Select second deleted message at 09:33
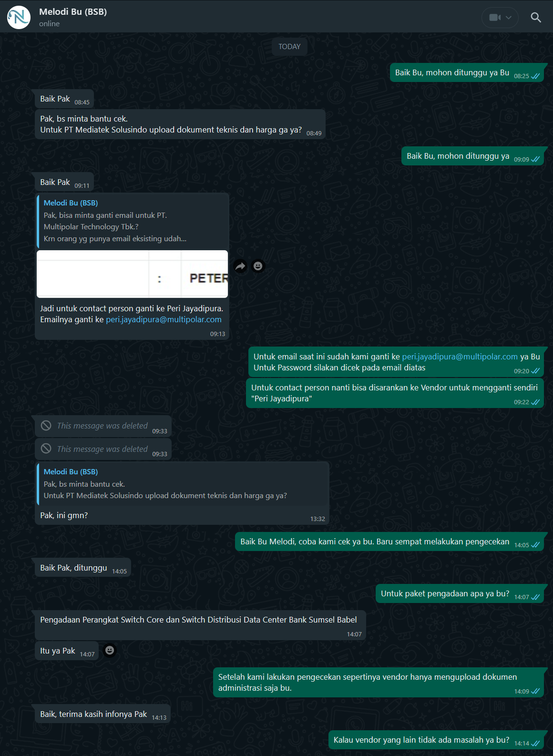Viewport: 553px width, 756px height. [103, 450]
